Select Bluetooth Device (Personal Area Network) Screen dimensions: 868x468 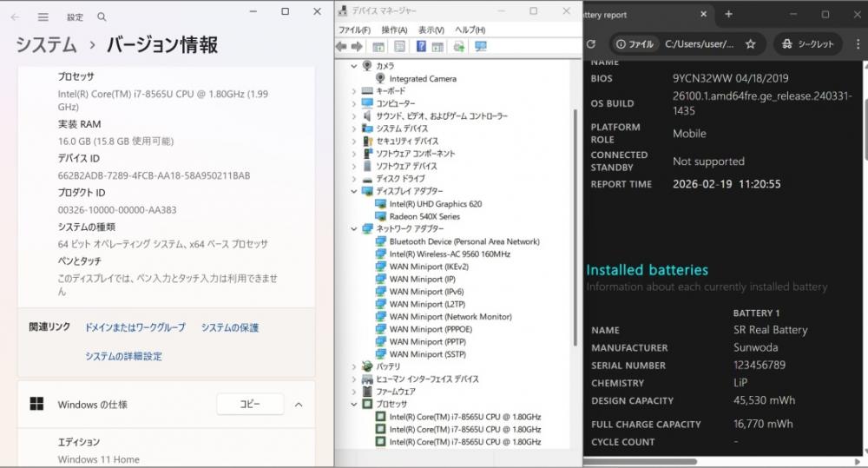click(464, 241)
